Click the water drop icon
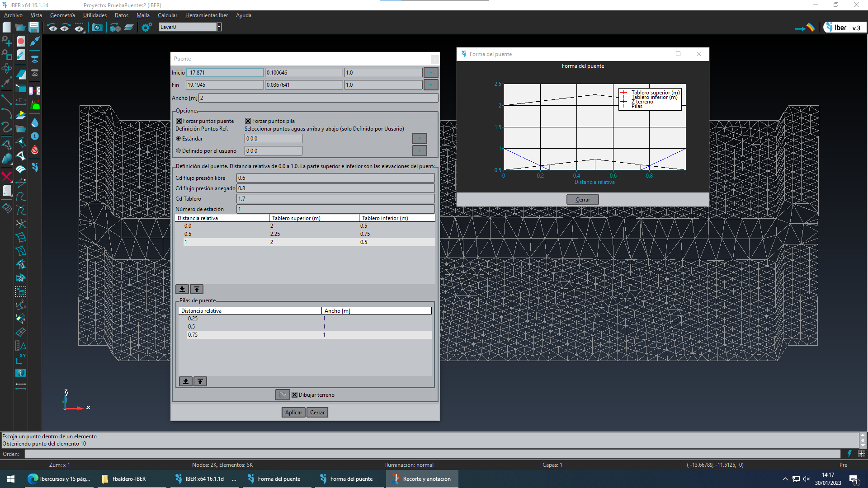Image resolution: width=868 pixels, height=488 pixels. point(35,122)
